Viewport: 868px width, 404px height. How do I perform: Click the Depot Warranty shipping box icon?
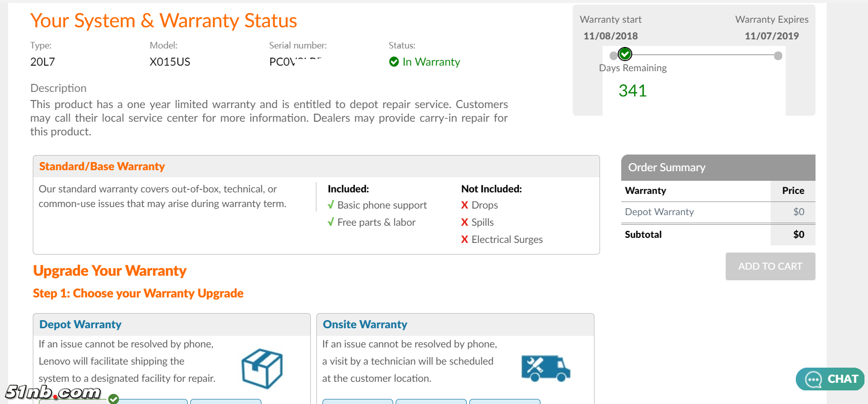coord(262,369)
